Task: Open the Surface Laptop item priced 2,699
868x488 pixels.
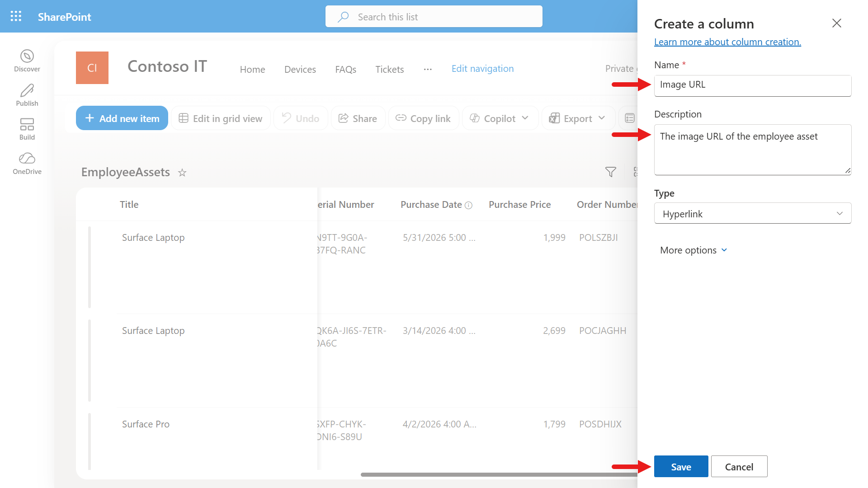Action: pos(153,330)
